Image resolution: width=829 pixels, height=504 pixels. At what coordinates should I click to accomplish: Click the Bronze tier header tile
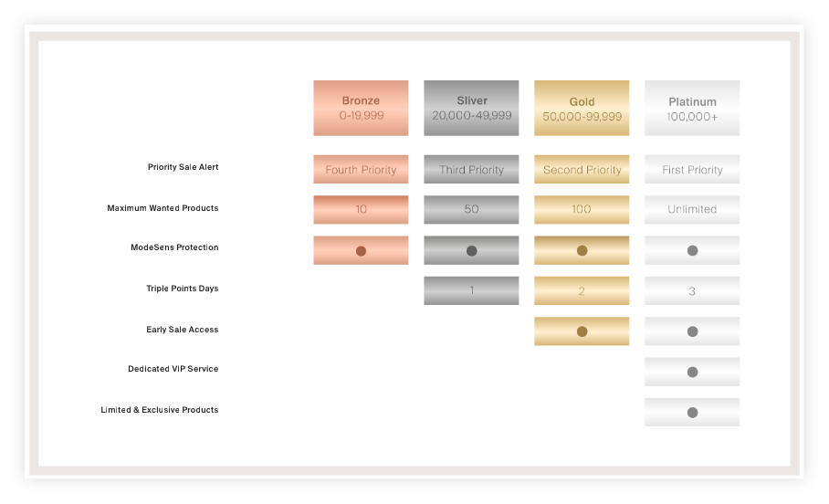361,108
